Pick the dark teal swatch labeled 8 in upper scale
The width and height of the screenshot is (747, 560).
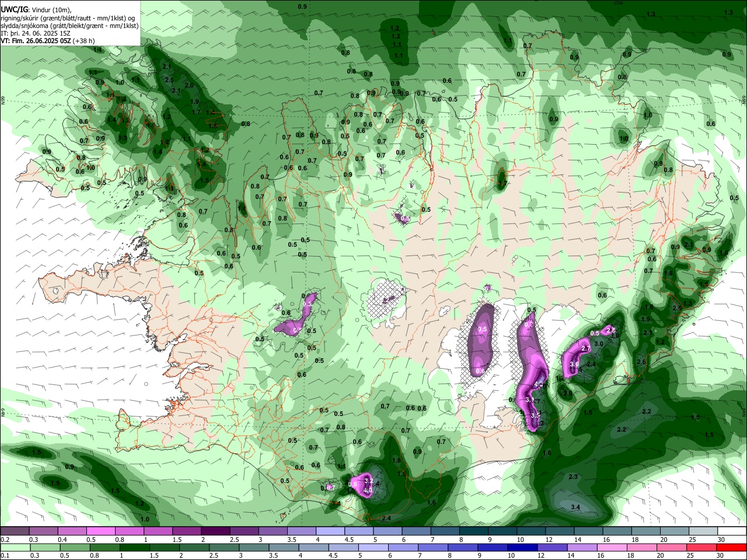coord(473,531)
